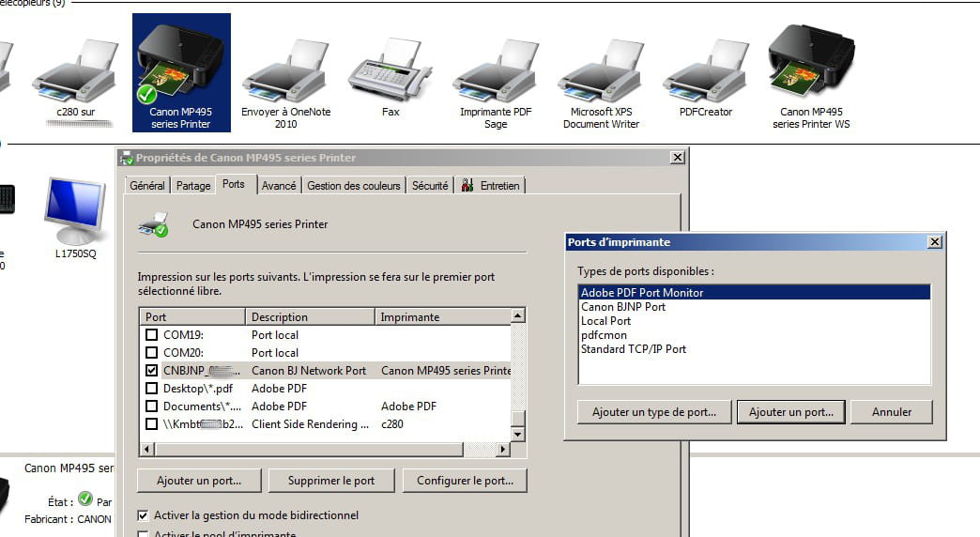Check the Documents\*.pdf port checkbox
This screenshot has height=537, width=980.
[151, 406]
